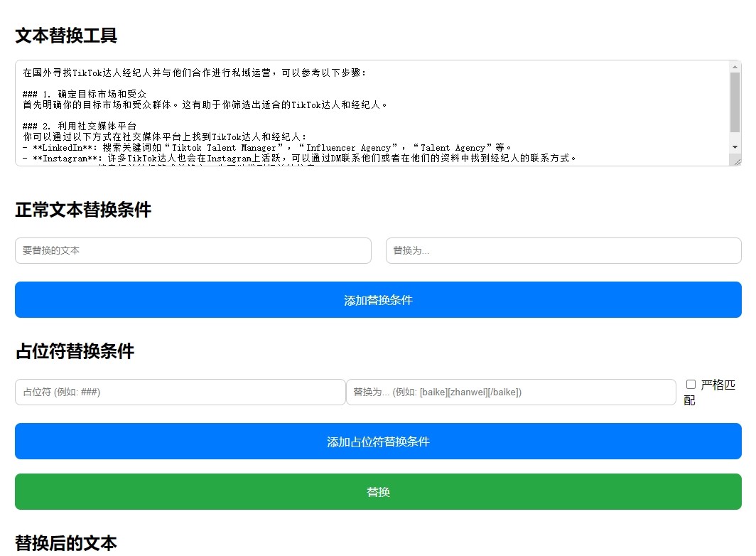Image resolution: width=756 pixels, height=556 pixels.
Task: Click the '文本替换工具' page heading
Action: coord(66,36)
